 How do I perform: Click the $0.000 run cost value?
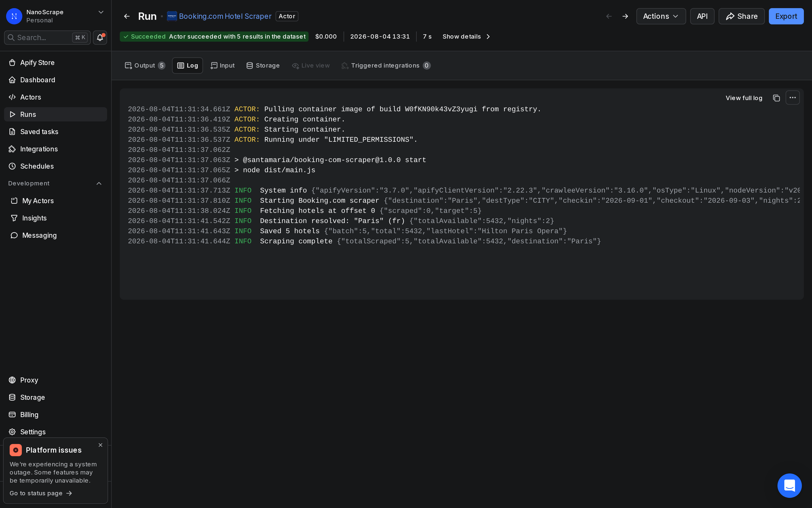[326, 37]
